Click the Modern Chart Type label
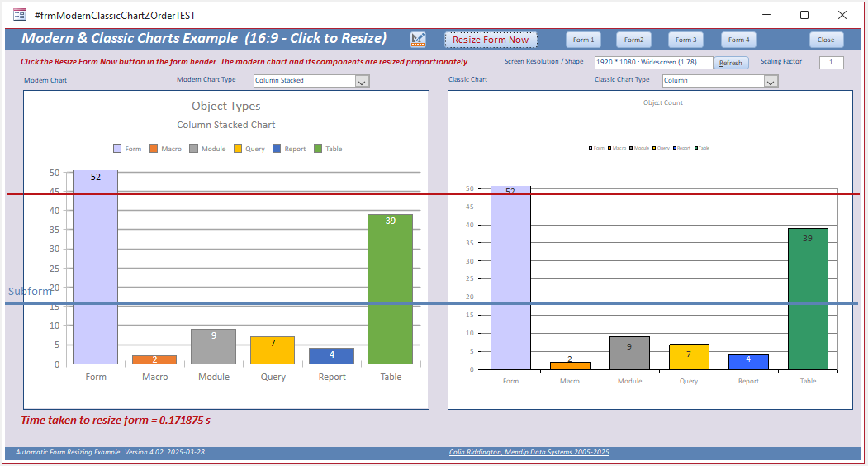868x466 pixels. (x=206, y=80)
